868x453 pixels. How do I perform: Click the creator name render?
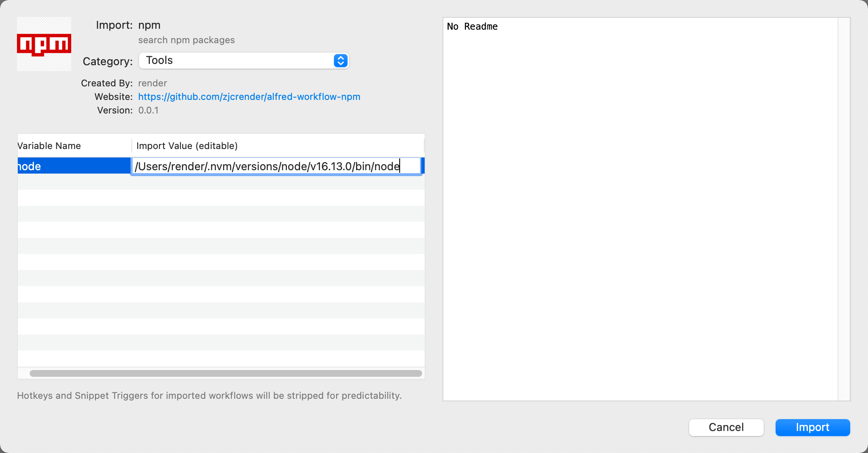click(x=153, y=83)
